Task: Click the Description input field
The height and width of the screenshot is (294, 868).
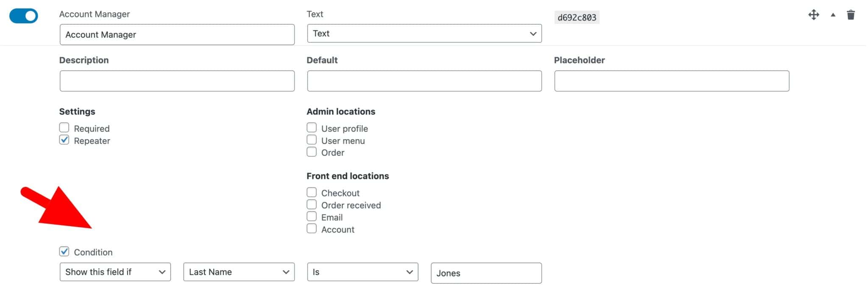Action: (x=177, y=81)
